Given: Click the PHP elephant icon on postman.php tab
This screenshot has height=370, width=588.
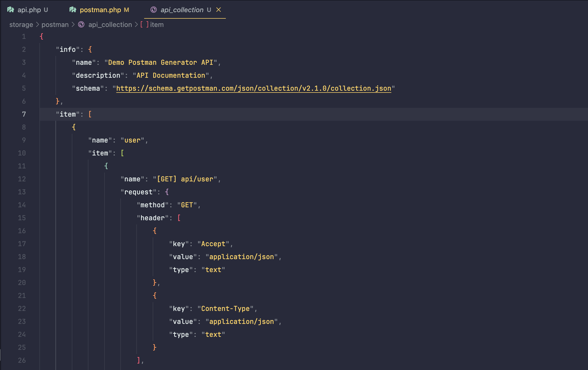Looking at the screenshot, I should [x=73, y=10].
